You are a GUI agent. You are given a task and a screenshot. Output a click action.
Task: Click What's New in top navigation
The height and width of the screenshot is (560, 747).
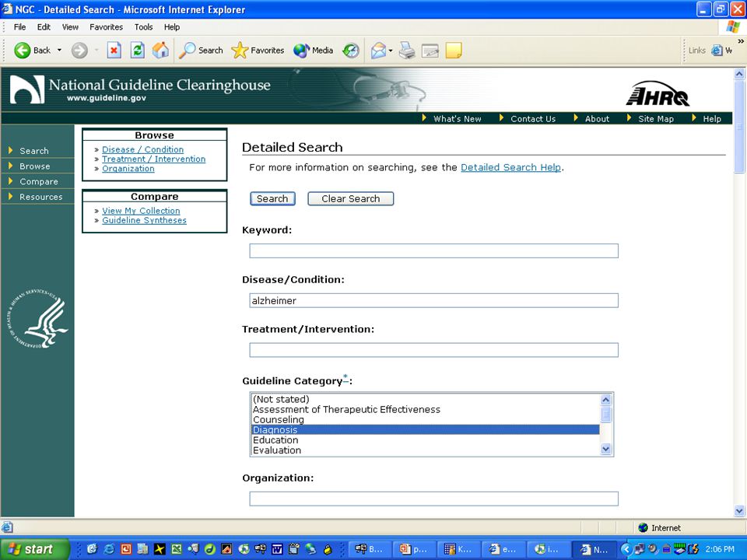click(x=458, y=119)
